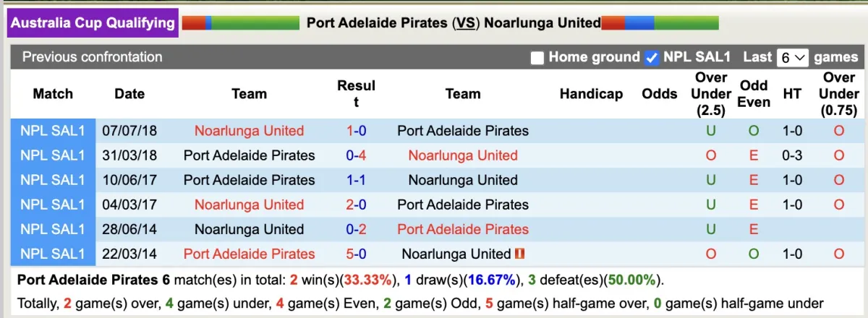Click Noarlunga United in the header title

(542, 23)
